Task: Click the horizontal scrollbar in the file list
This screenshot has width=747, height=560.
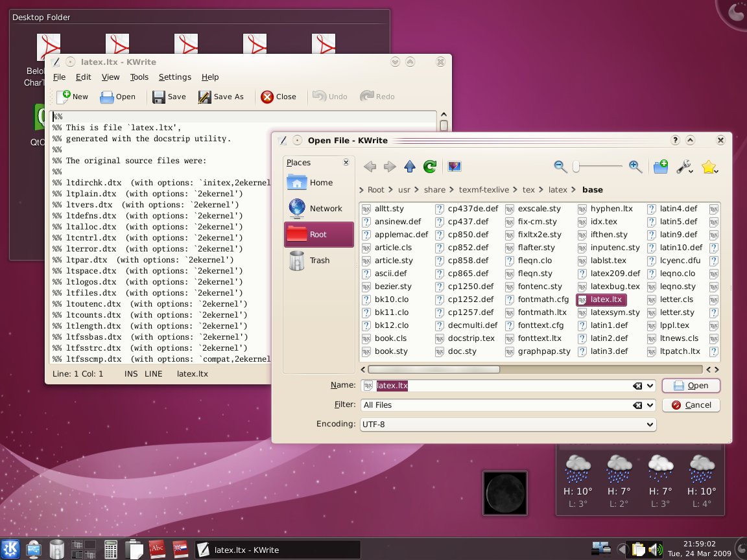Action: [x=434, y=369]
